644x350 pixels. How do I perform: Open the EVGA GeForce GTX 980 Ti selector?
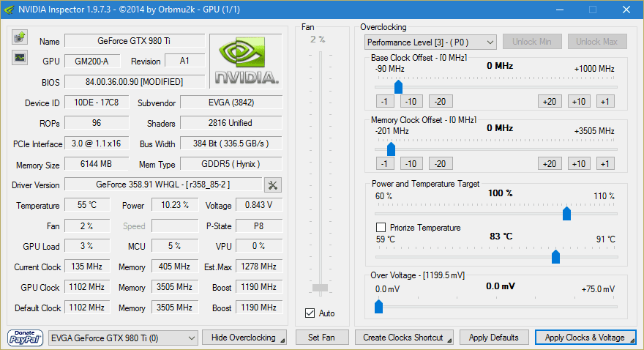[x=123, y=338]
